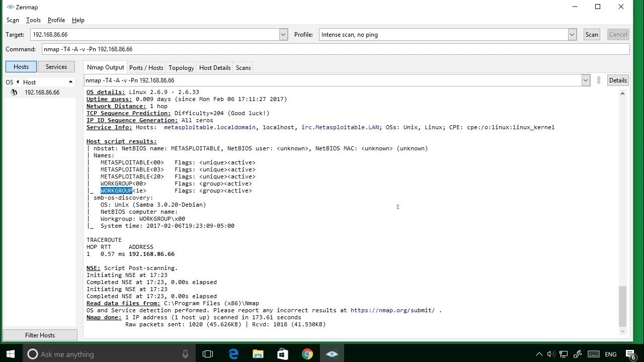Open Task View on the taskbar

click(x=208, y=354)
